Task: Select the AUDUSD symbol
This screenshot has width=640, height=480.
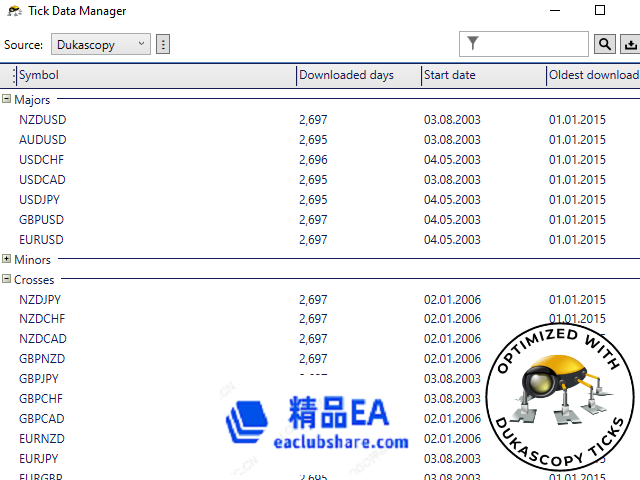Action: [x=42, y=140]
